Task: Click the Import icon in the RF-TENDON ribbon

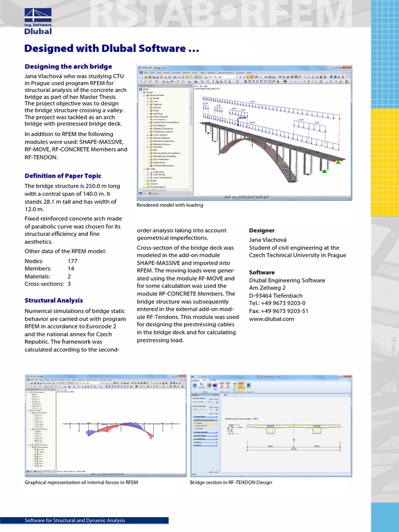Action: (222, 386)
